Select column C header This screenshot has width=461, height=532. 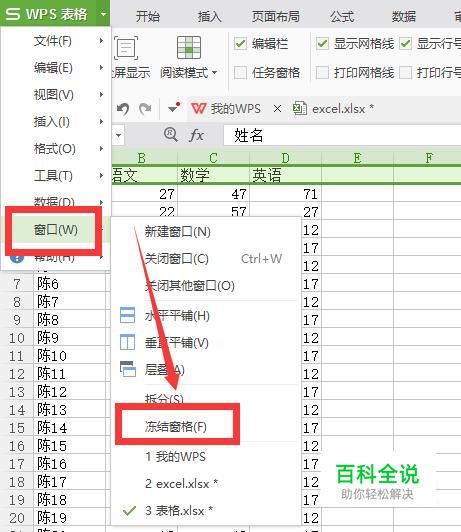pyautogui.click(x=213, y=158)
